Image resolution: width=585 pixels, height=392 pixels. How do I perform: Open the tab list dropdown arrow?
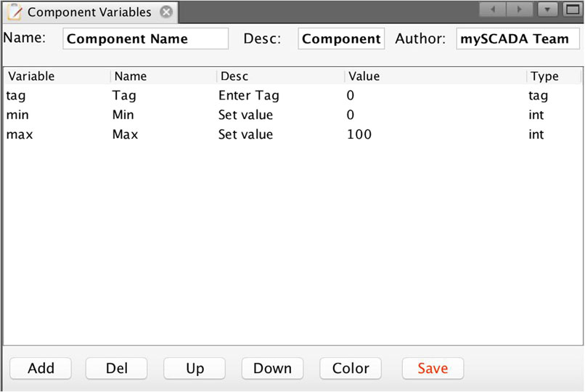pos(547,9)
